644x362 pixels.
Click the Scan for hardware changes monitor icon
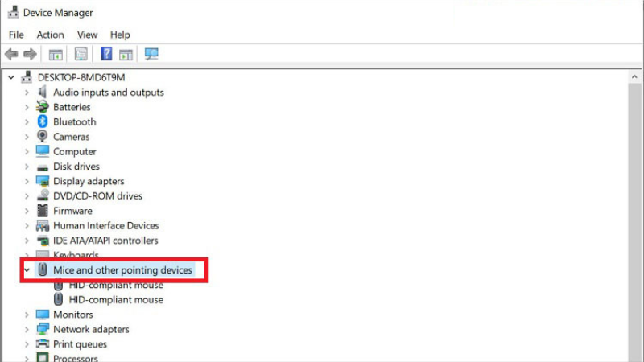(x=151, y=54)
